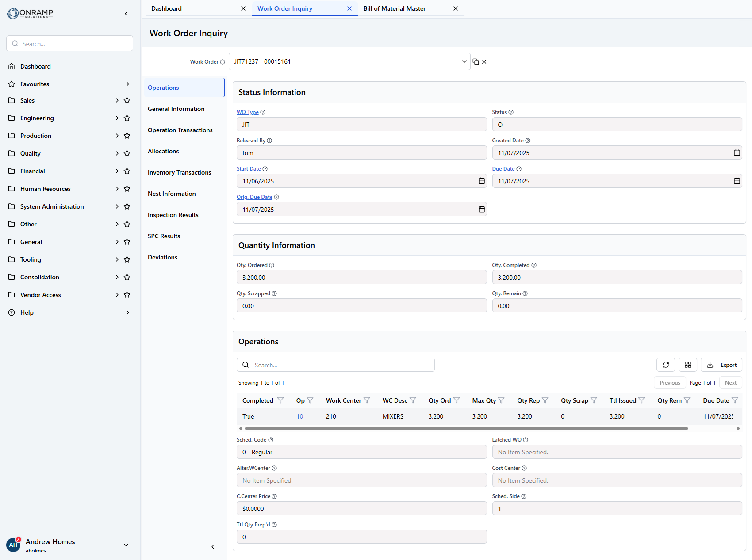This screenshot has width=752, height=560.
Task: Switch to the Bill of Material Master tab
Action: [395, 8]
